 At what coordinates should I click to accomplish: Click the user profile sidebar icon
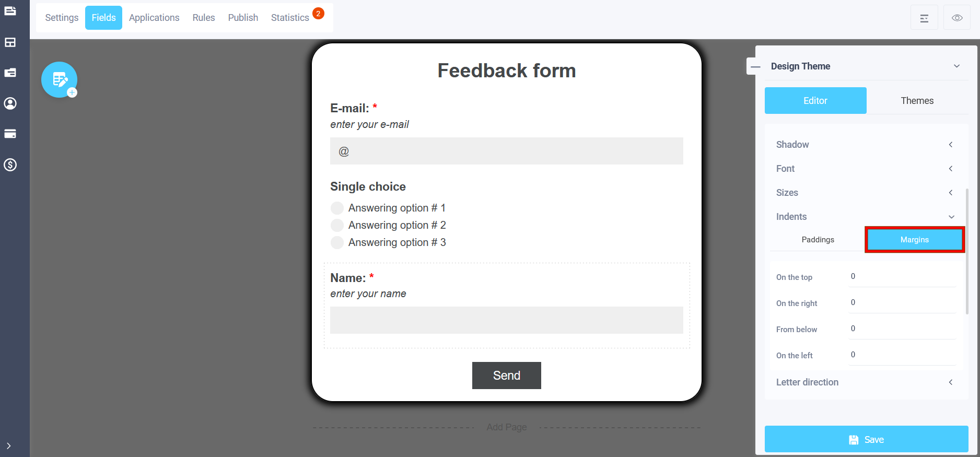[10, 103]
